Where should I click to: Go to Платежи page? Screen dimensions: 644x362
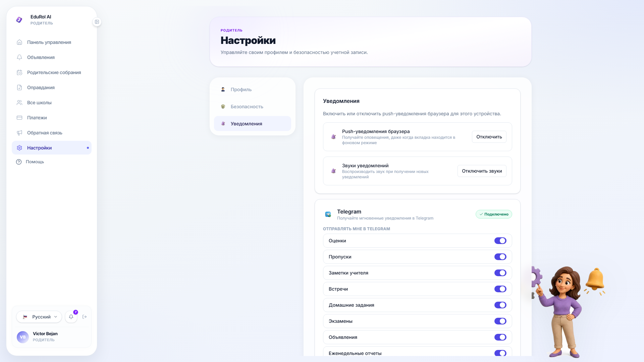point(52,118)
